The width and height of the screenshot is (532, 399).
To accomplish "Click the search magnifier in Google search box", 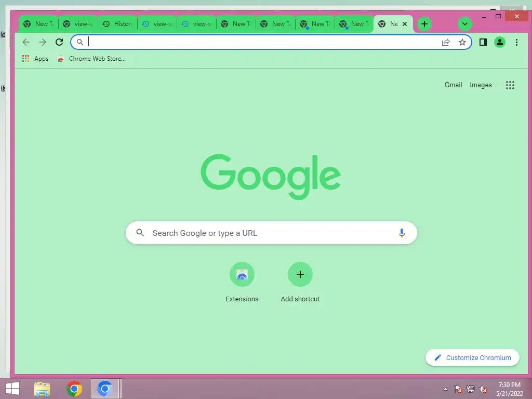I will click(140, 233).
